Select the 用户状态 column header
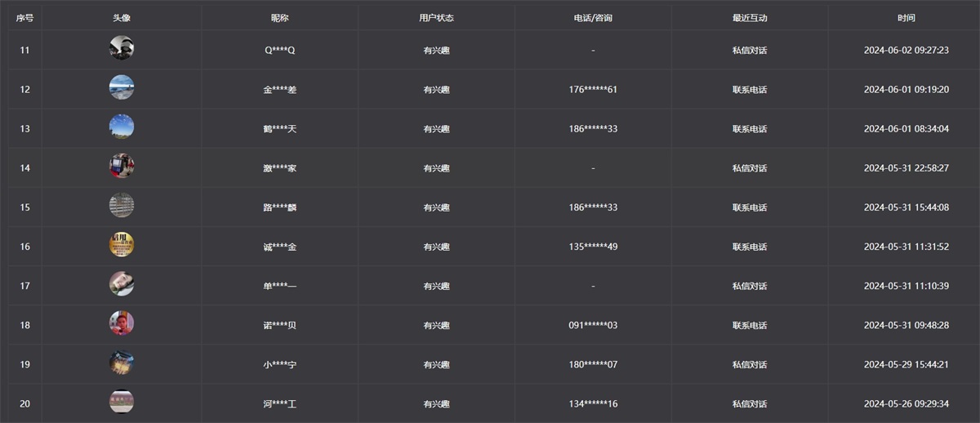The image size is (980, 423). pyautogui.click(x=436, y=18)
